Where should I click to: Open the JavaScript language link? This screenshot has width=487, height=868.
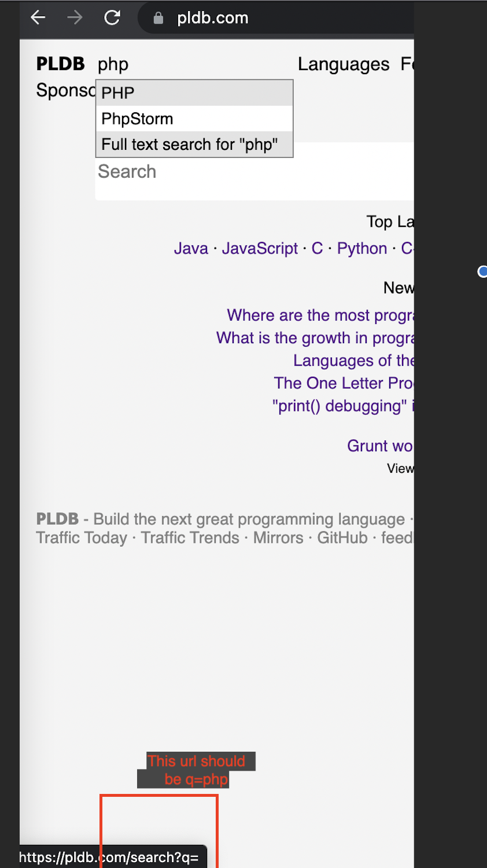pyautogui.click(x=260, y=248)
